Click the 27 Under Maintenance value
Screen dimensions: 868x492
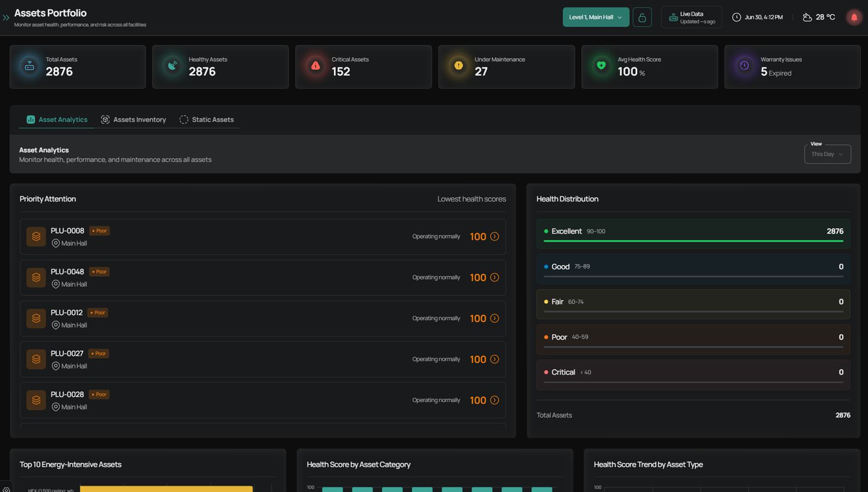click(x=481, y=72)
